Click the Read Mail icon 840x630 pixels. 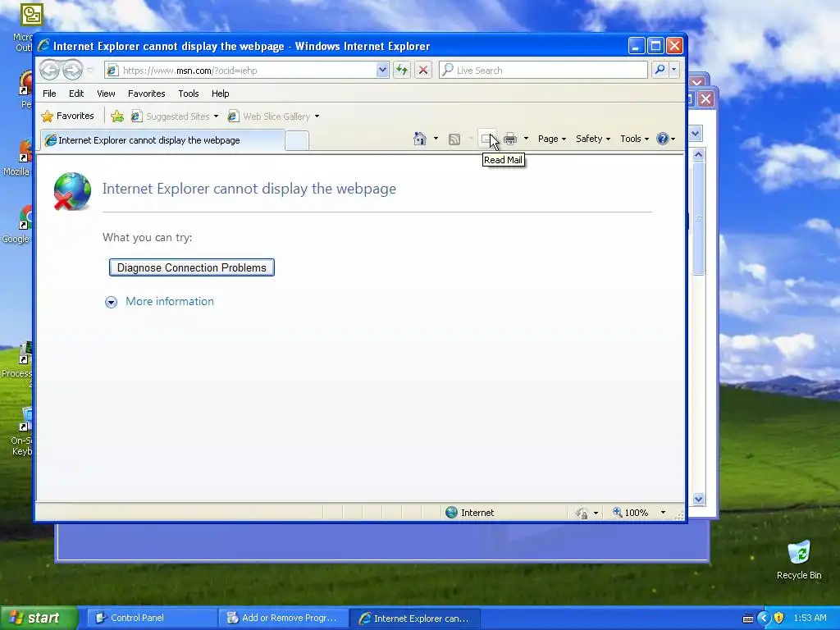point(487,139)
